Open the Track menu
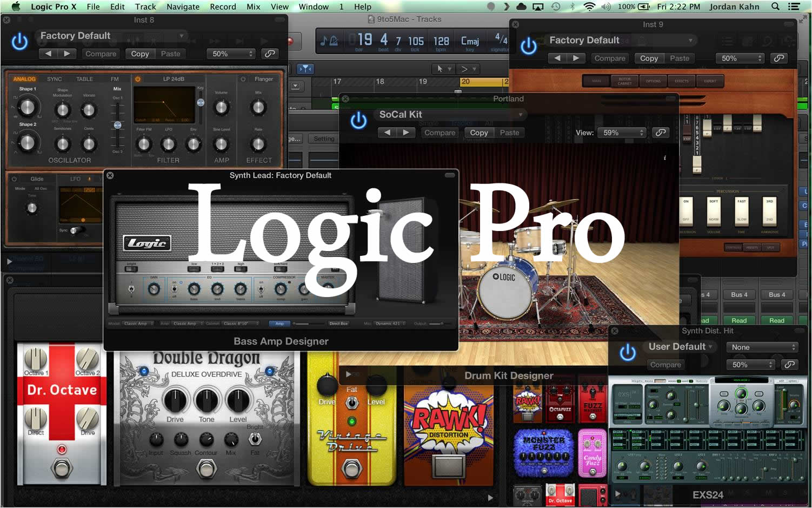The width and height of the screenshot is (812, 508). [x=145, y=6]
